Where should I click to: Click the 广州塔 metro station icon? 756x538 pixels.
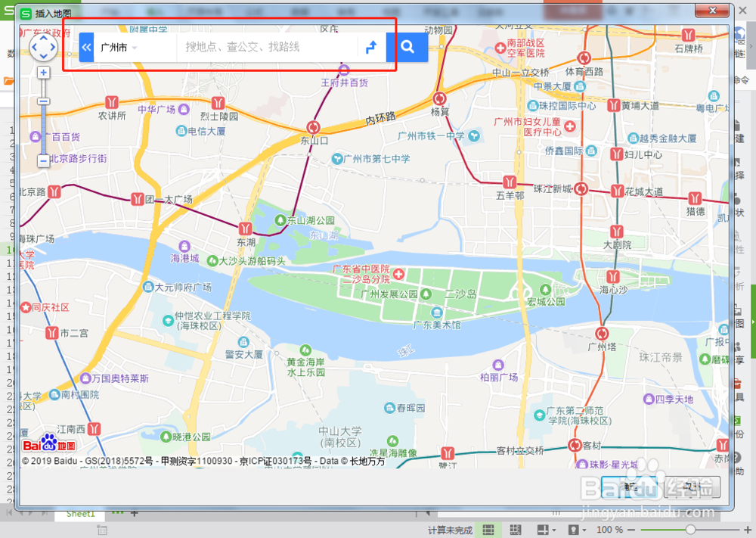click(602, 334)
